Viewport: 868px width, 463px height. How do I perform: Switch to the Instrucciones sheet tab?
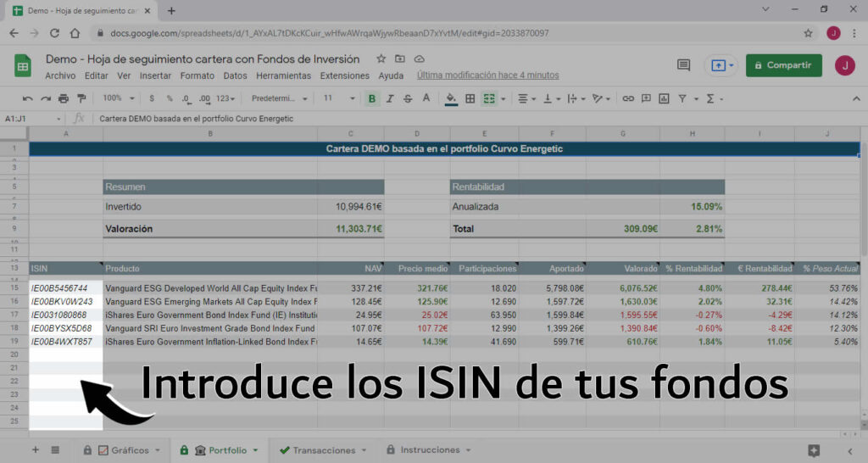[x=430, y=450]
